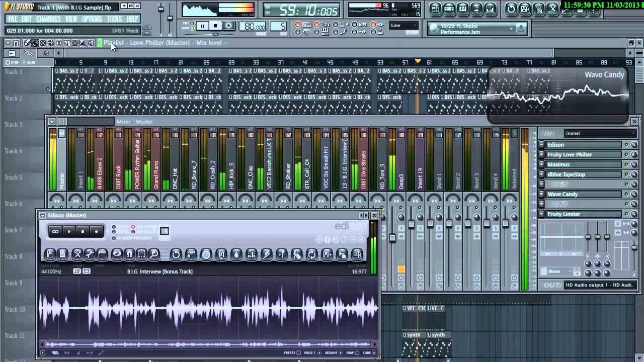
Task: Open the OPTIONS menu
Action: click(x=92, y=19)
